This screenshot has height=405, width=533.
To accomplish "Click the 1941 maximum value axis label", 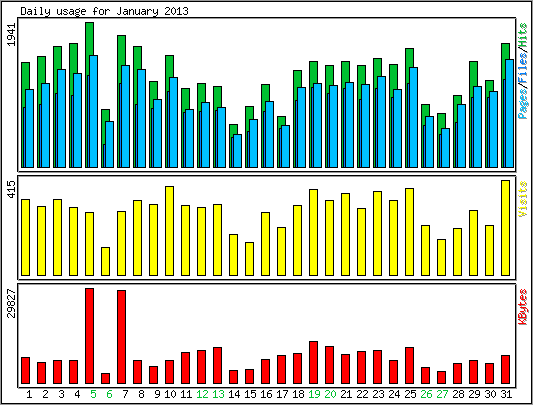I will click(x=12, y=35).
